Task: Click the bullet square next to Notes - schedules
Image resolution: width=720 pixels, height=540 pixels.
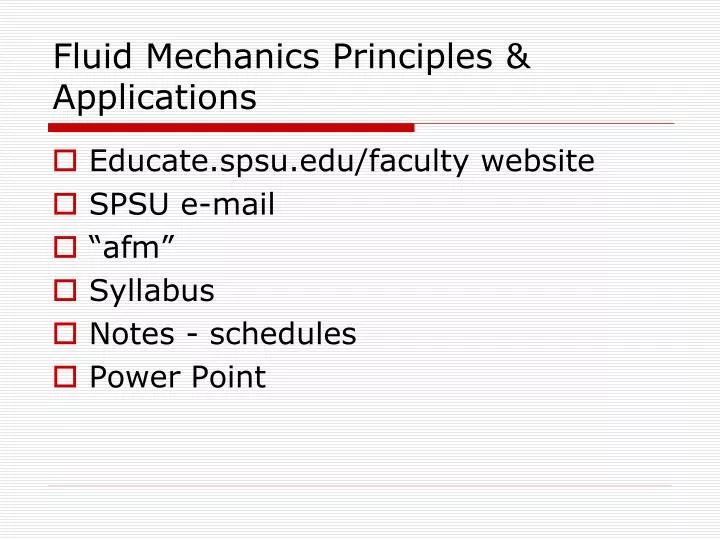Action: pos(65,333)
